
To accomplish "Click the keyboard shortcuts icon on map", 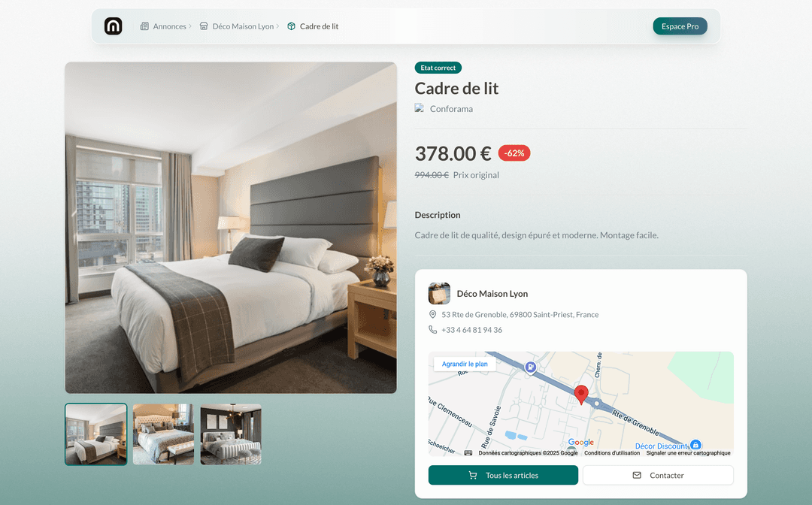I will click(468, 452).
